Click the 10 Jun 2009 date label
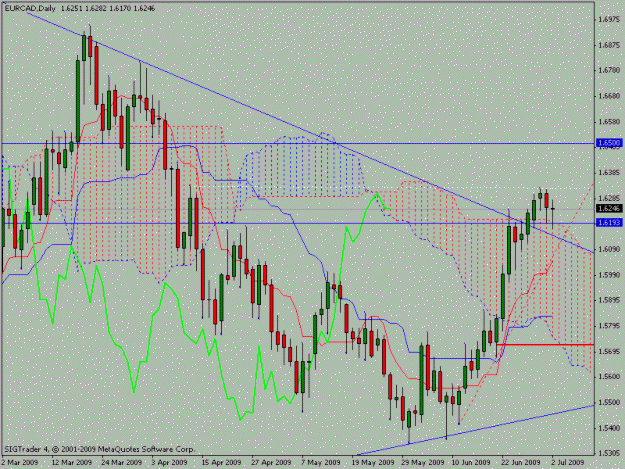The image size is (625, 469). [x=471, y=462]
